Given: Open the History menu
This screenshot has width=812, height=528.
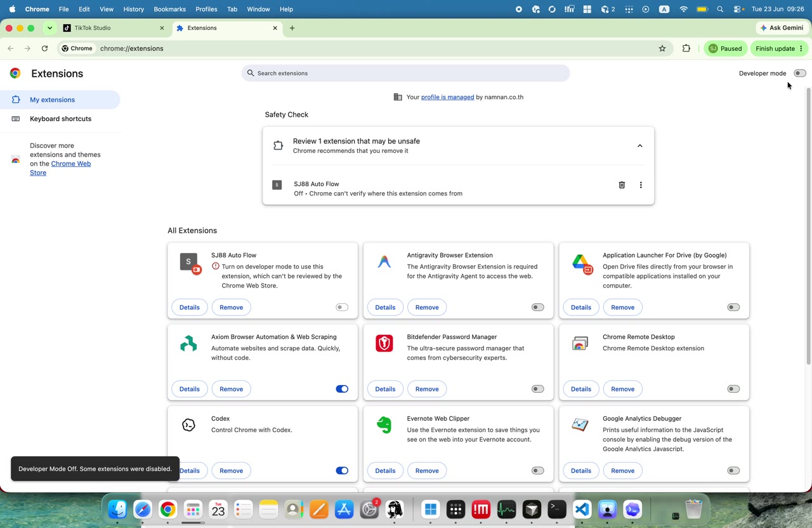Looking at the screenshot, I should tap(133, 10).
